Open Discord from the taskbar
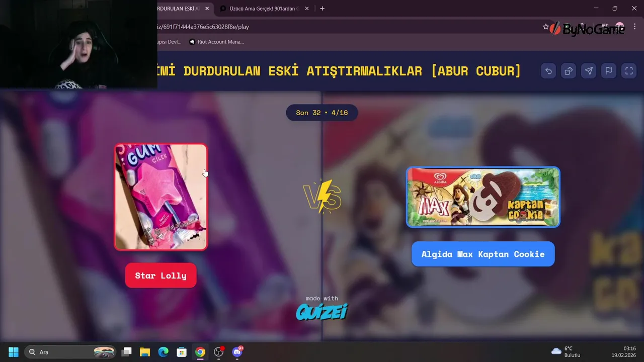This screenshot has height=362, width=644. pyautogui.click(x=237, y=352)
